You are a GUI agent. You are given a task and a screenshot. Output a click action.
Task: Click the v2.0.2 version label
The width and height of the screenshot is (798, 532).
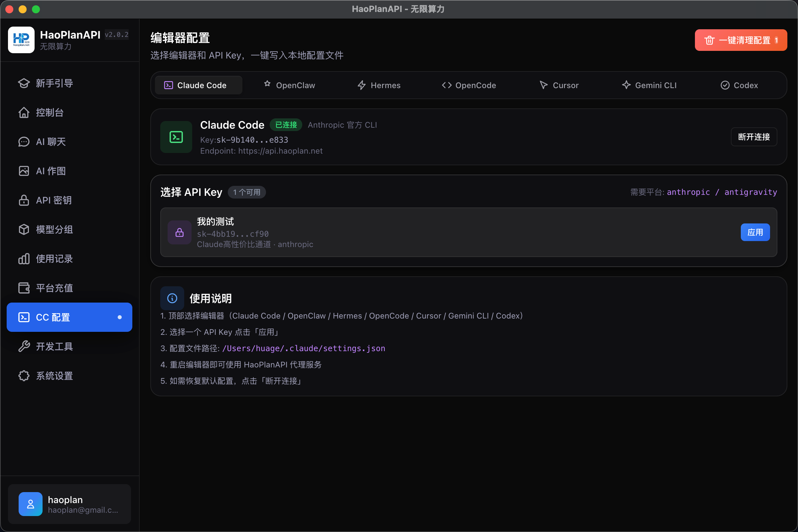[x=116, y=35]
